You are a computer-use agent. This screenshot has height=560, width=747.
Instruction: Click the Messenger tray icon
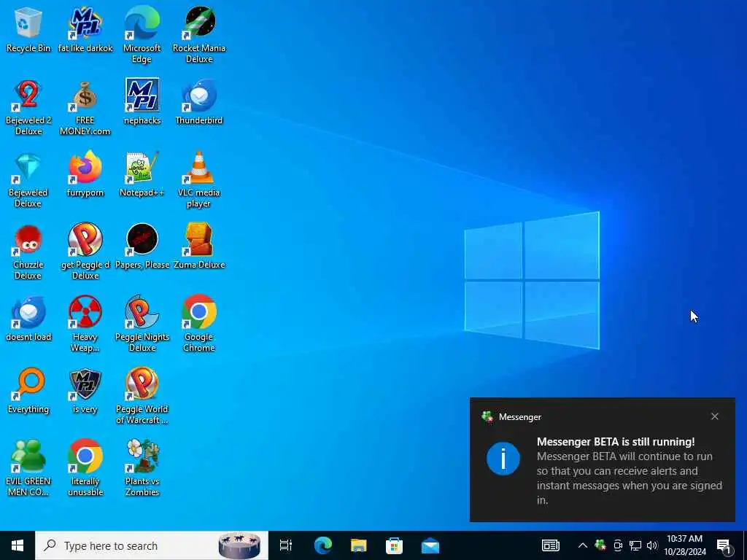[600, 545]
